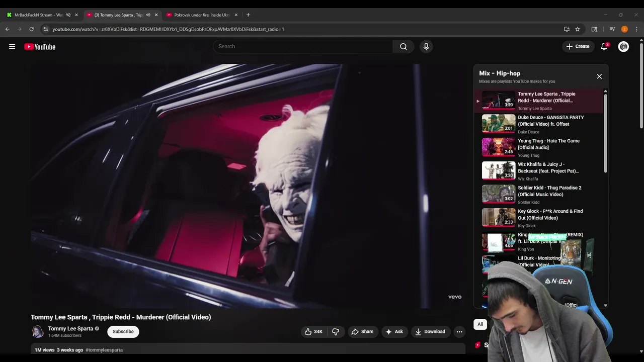Close the Pokrovsk under fire tab
Screen dimensions: 644x362
[236, 15]
